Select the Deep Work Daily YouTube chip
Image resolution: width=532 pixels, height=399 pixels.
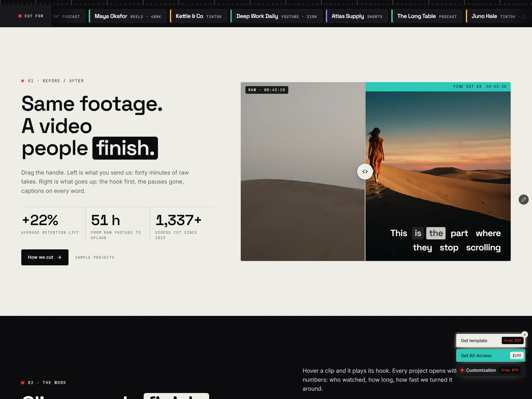[276, 16]
